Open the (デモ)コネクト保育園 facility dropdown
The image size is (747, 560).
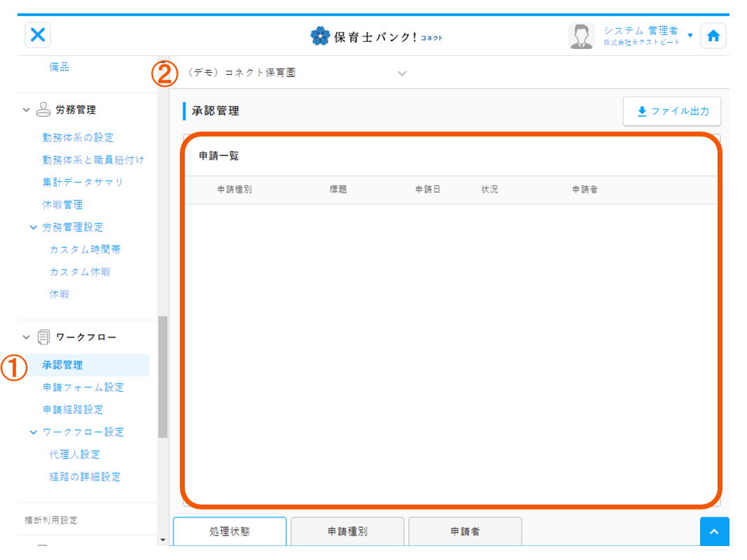pyautogui.click(x=402, y=73)
